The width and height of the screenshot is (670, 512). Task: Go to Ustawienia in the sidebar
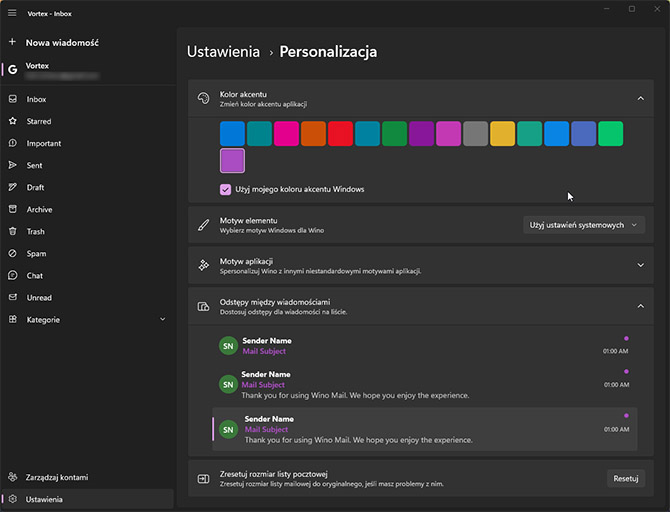pyautogui.click(x=44, y=499)
